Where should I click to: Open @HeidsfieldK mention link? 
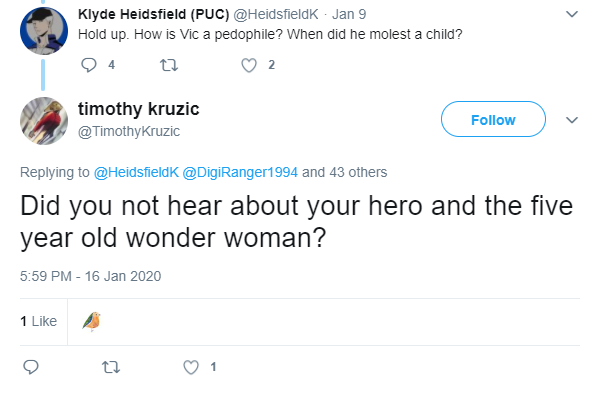click(x=136, y=172)
